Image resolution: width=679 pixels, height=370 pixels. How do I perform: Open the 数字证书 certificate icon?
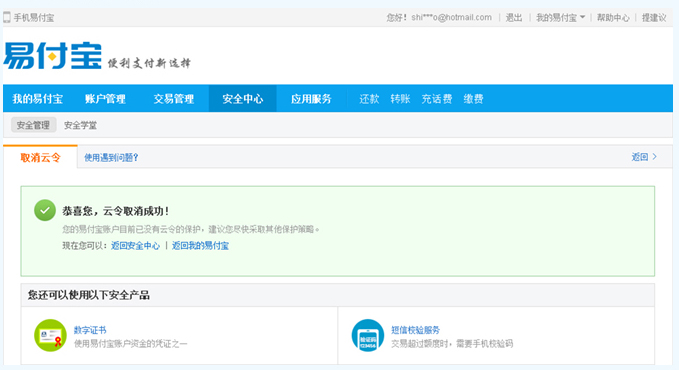coord(50,335)
